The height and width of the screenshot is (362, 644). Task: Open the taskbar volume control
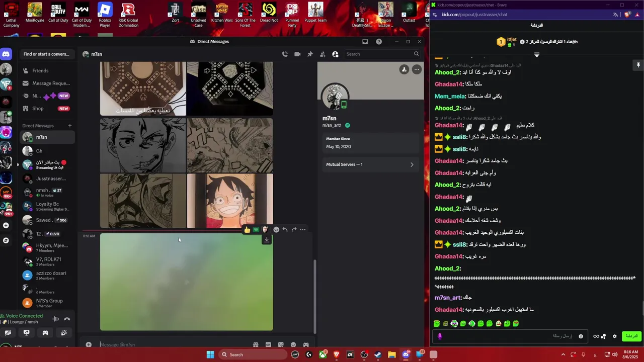[615, 355]
